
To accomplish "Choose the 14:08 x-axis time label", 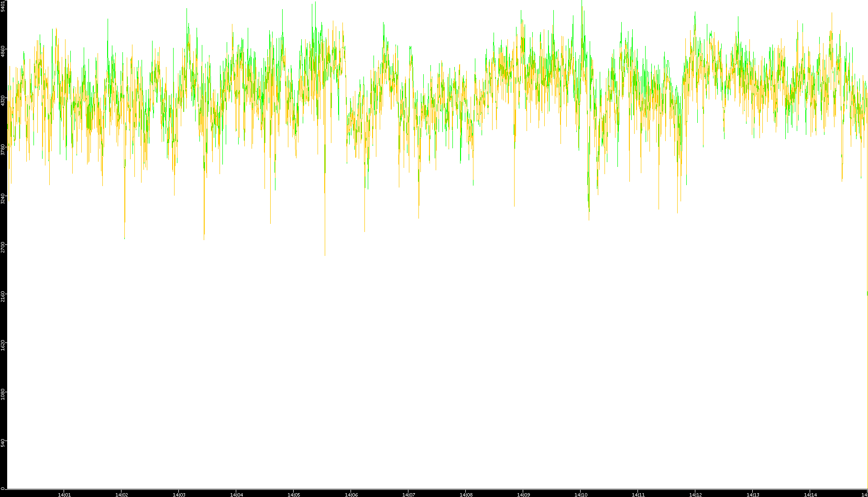I will click(x=466, y=495).
